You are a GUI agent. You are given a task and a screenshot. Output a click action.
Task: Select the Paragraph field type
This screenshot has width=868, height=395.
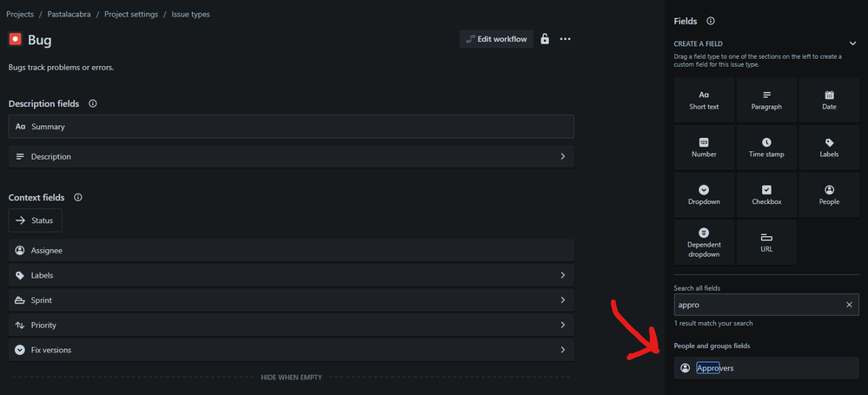click(766, 100)
